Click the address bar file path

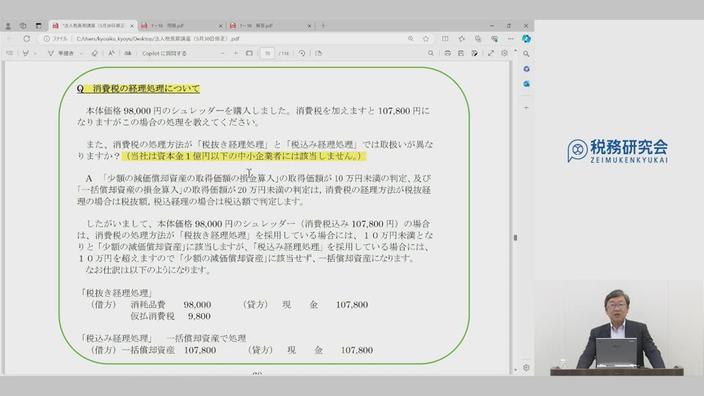pyautogui.click(x=158, y=39)
